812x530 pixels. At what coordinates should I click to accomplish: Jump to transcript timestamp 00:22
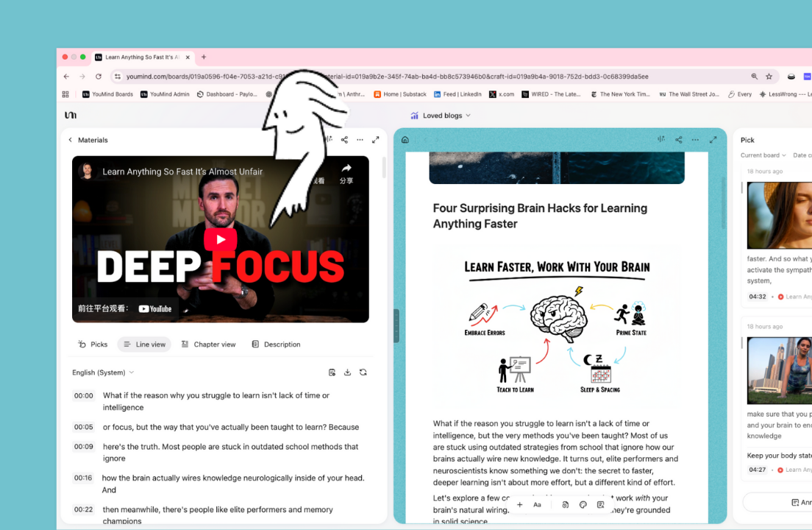(x=83, y=510)
